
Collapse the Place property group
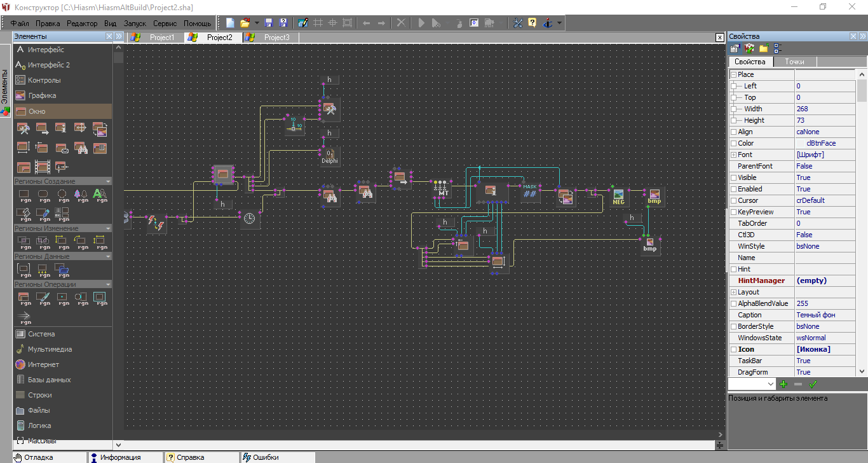click(x=733, y=74)
